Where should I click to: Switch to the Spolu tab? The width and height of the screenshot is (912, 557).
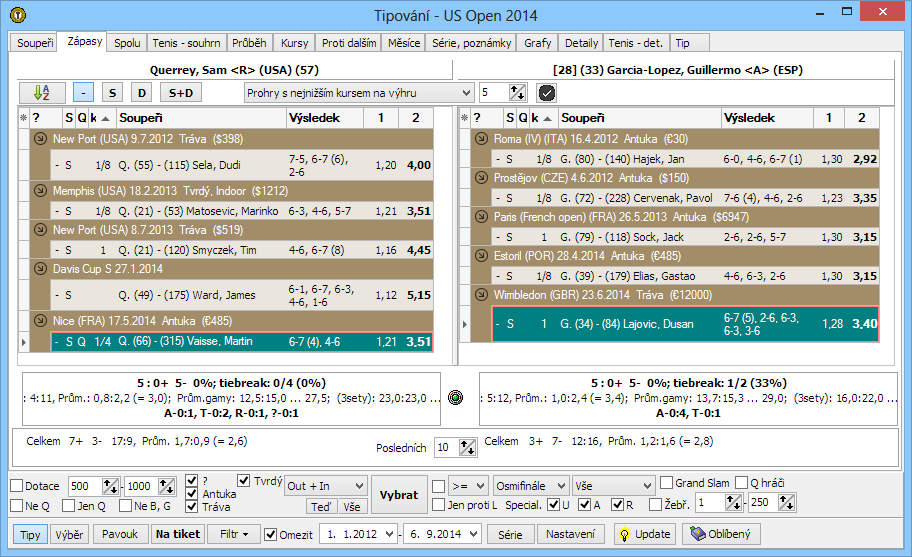pos(127,43)
